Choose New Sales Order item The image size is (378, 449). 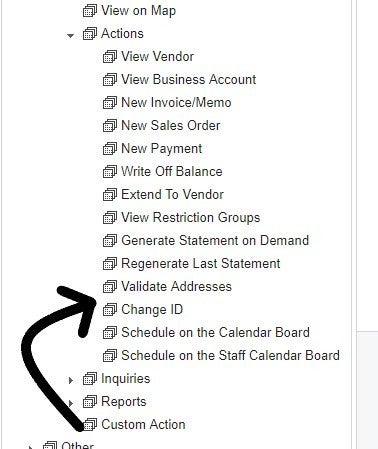tap(171, 126)
